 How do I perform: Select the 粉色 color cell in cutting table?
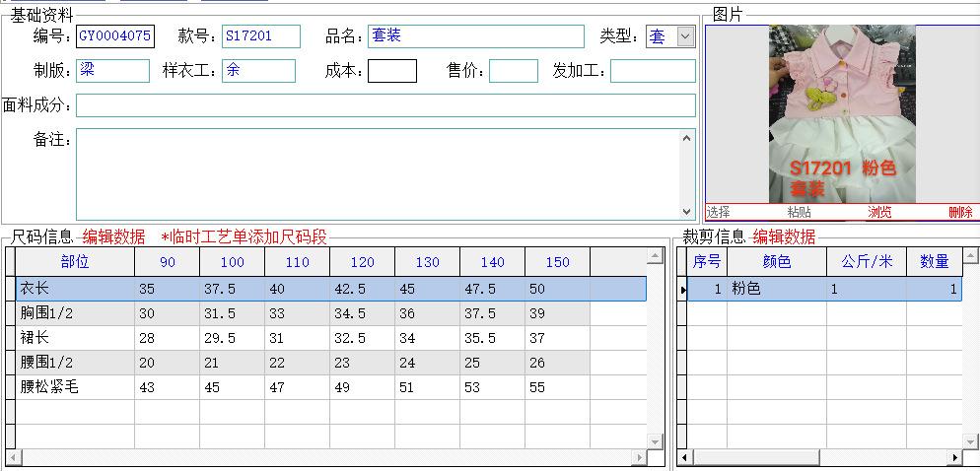tap(776, 290)
